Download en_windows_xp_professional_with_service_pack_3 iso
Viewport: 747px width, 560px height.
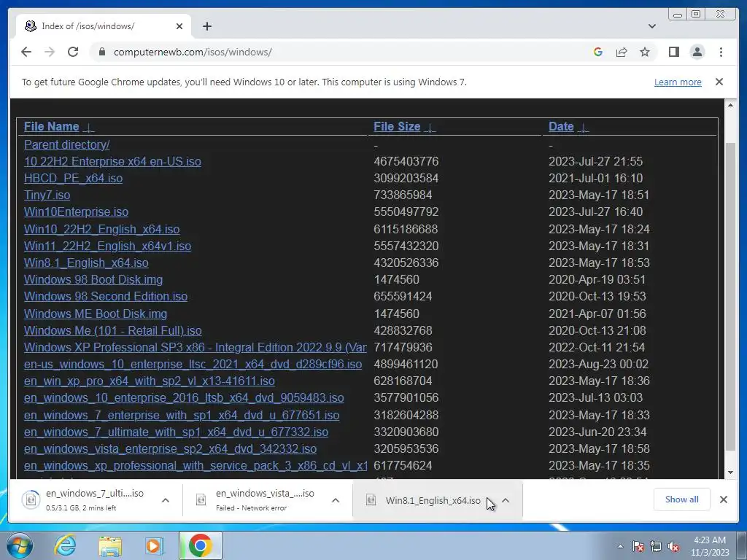coord(196,465)
